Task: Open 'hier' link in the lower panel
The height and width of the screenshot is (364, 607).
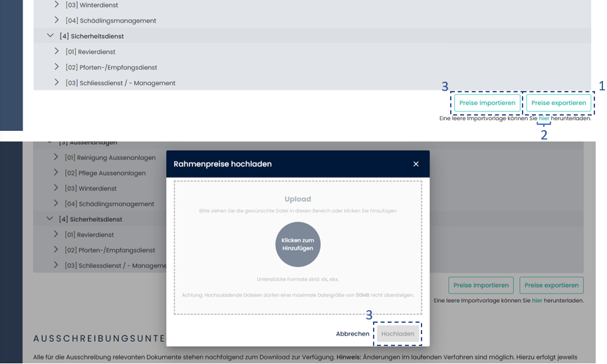Action: pos(537,301)
